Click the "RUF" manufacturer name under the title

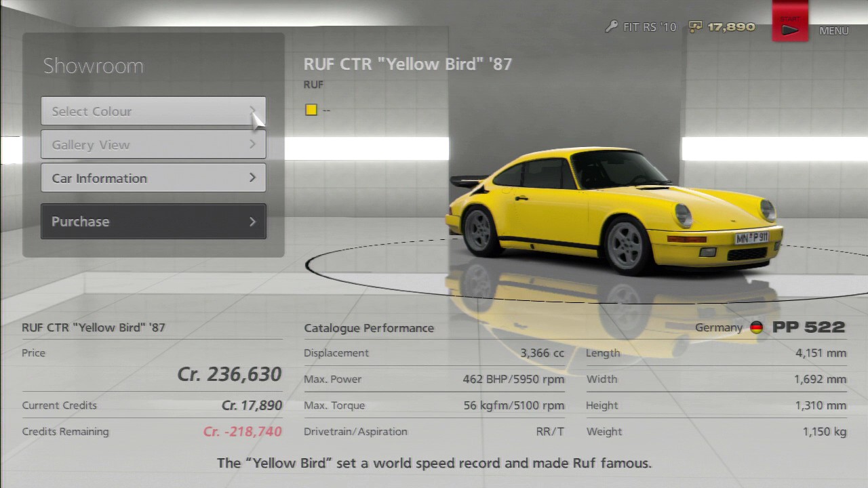(x=313, y=85)
